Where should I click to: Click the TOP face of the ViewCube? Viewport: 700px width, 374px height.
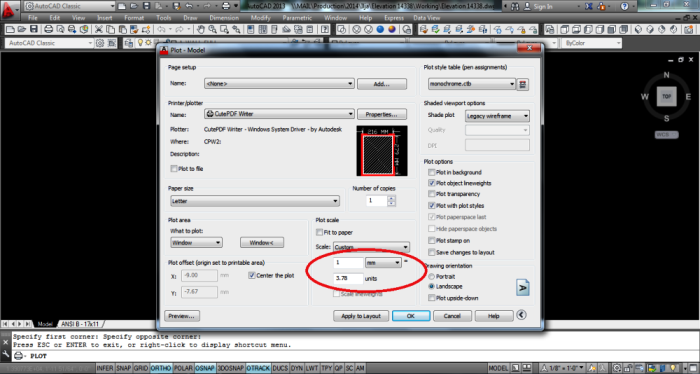click(x=666, y=96)
